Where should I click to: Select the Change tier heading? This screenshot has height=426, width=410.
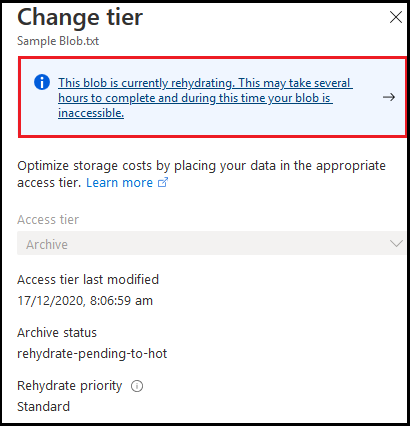point(80,17)
